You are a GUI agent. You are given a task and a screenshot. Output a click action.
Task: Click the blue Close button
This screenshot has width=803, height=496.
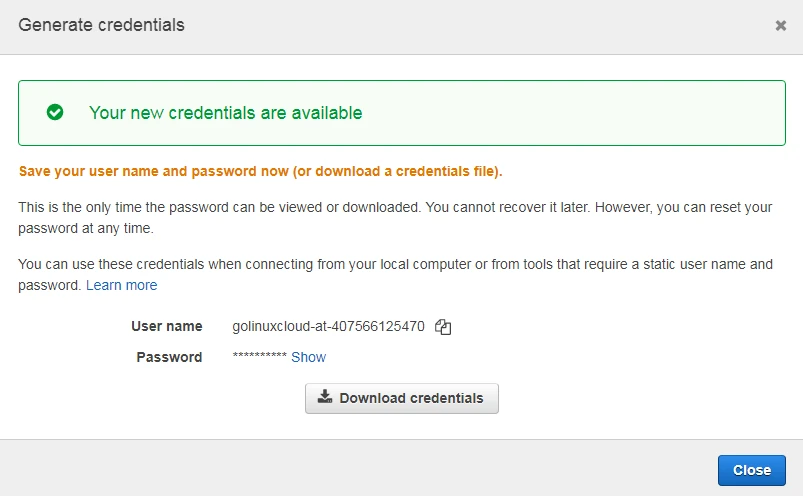751,470
